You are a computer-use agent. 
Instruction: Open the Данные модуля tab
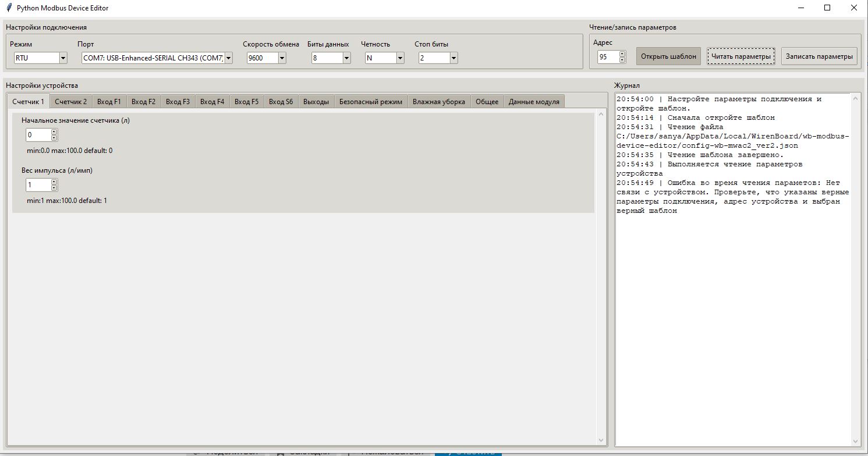coord(533,102)
